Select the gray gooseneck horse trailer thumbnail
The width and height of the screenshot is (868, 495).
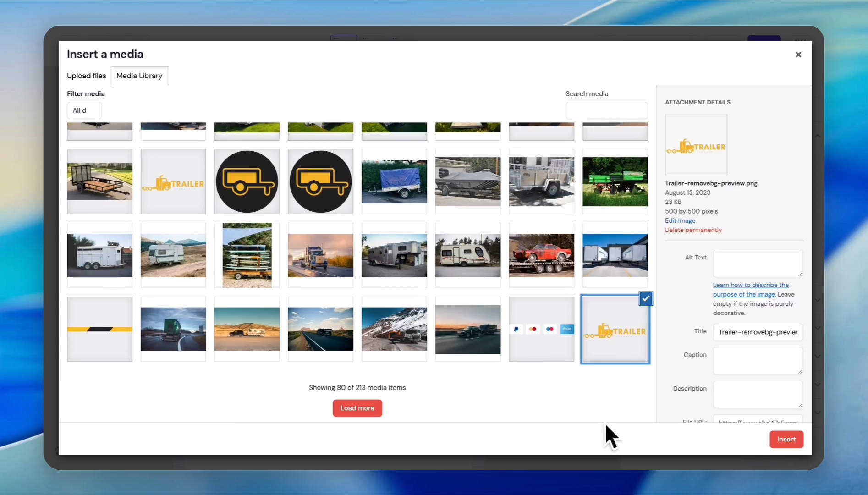(394, 255)
